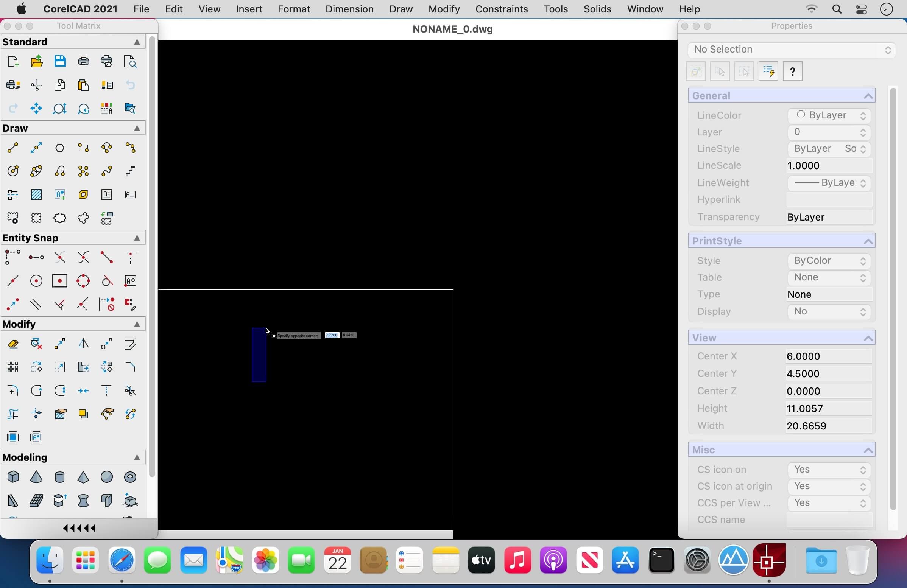Select the Circle entity snap tool
The image size is (907, 588).
[x=36, y=281]
